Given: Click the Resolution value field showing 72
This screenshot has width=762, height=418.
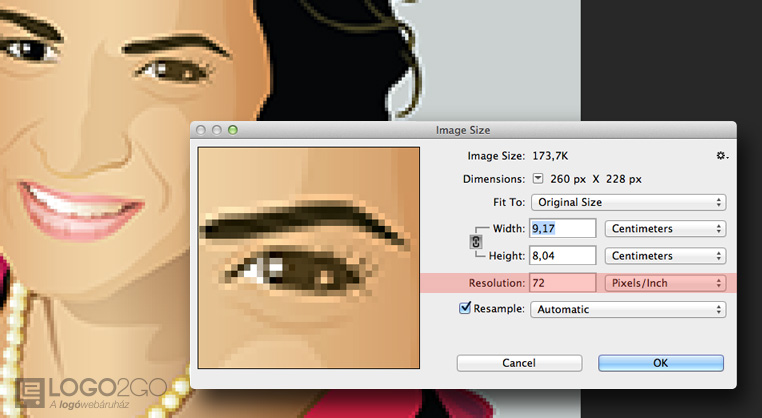Looking at the screenshot, I should [x=562, y=283].
